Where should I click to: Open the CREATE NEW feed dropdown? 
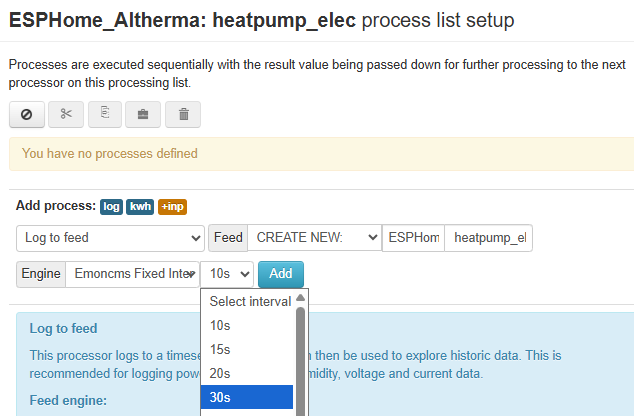coord(315,238)
